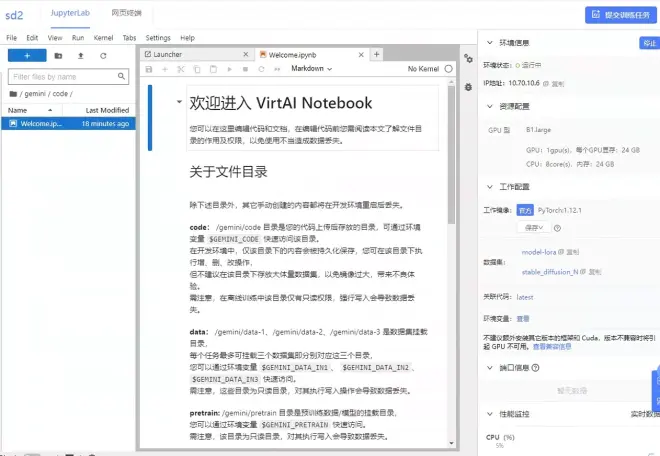Image resolution: width=660 pixels, height=456 pixels.
Task: Collapse the 性能监控 section
Action: pos(490,414)
